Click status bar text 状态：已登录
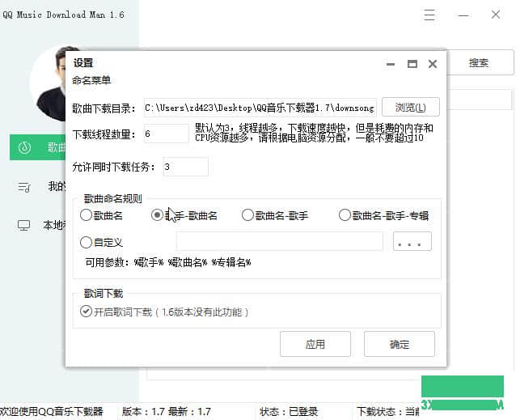Image resolution: width=516 pixels, height=420 pixels. (x=288, y=411)
